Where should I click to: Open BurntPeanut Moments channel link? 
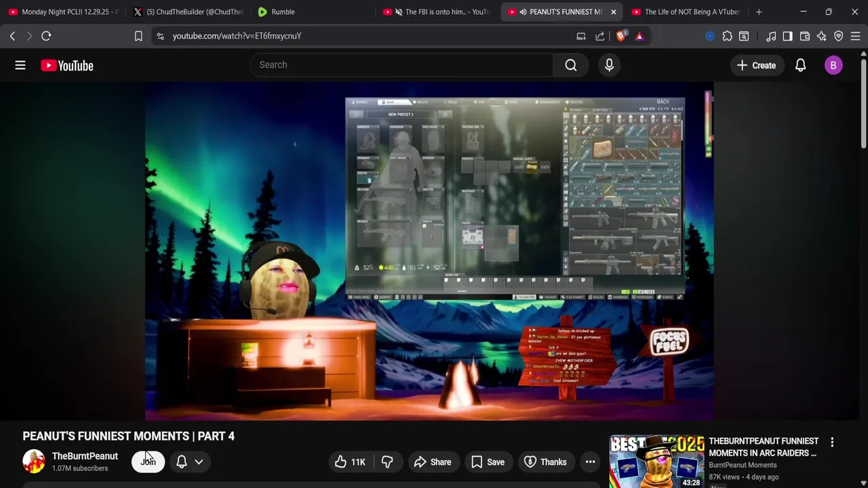click(743, 465)
